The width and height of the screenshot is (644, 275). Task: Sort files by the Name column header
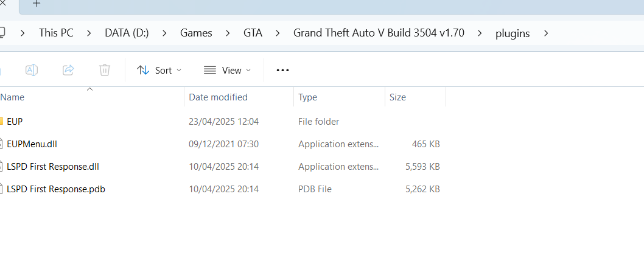13,97
